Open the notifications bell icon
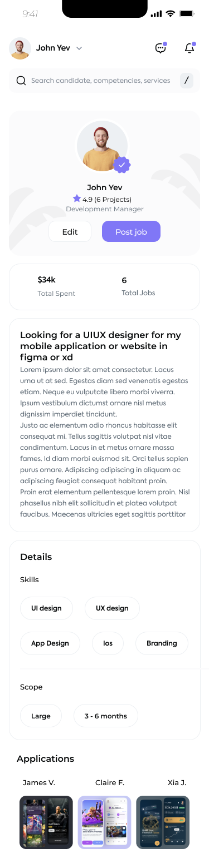The image size is (209, 868). [189, 48]
